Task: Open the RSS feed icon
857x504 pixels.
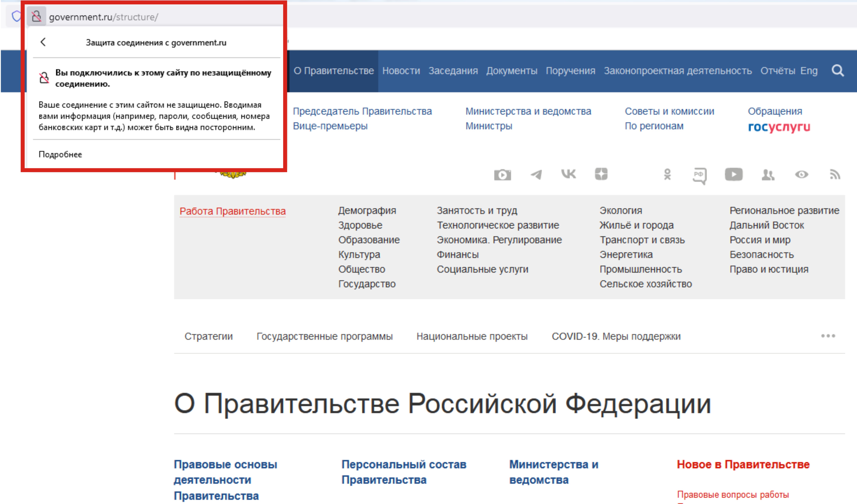Action: point(835,175)
